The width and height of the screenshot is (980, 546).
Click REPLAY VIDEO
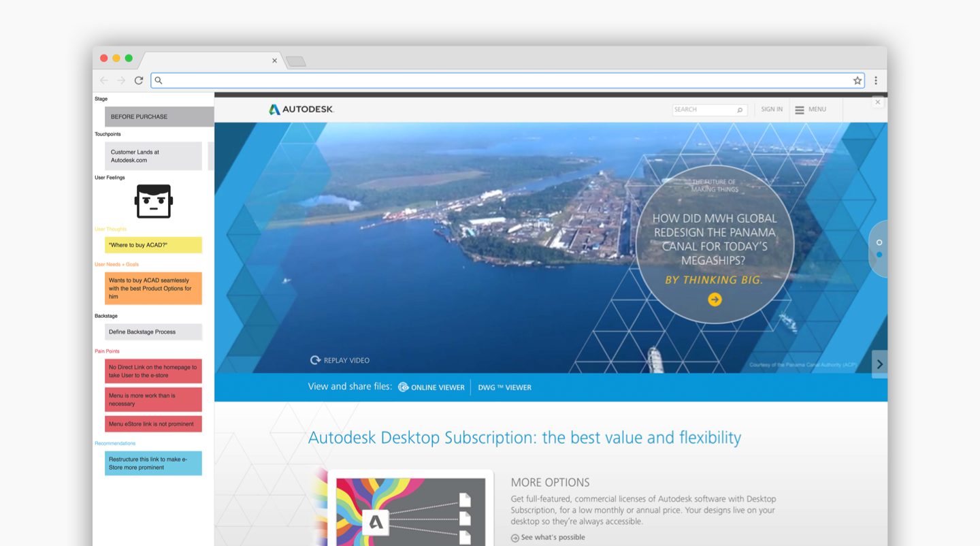coord(340,360)
